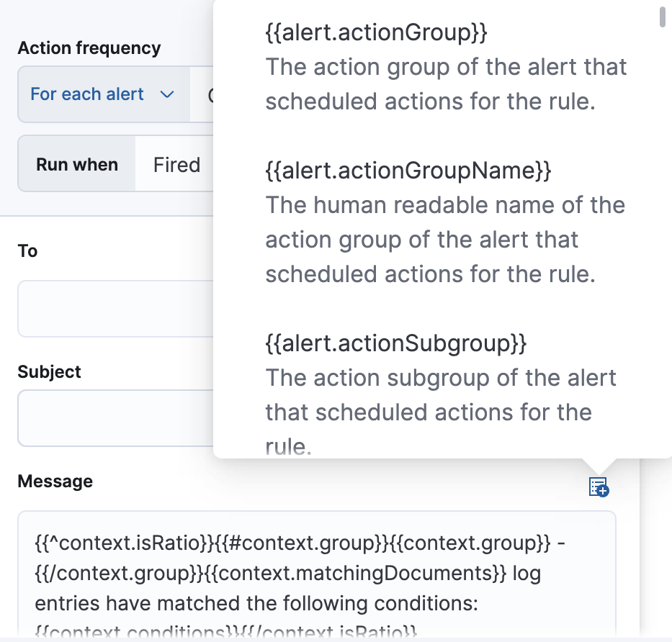Click the Message field label
The image size is (672, 642).
pyautogui.click(x=55, y=481)
